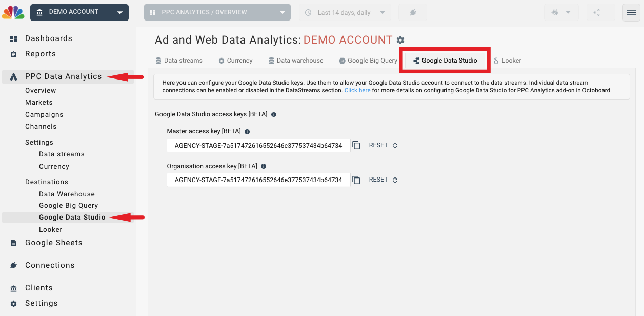The height and width of the screenshot is (316, 644).
Task: Select Channels in the sidebar
Action: pyautogui.click(x=41, y=126)
